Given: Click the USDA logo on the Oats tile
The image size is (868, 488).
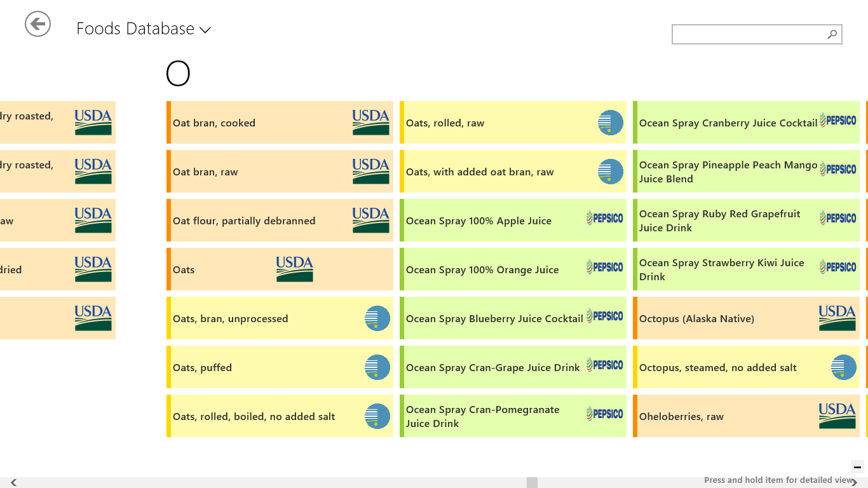Looking at the screenshot, I should (x=294, y=269).
